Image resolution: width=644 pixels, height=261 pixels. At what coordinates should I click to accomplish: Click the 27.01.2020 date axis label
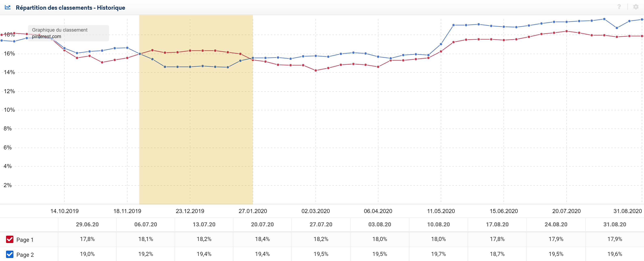tap(253, 211)
